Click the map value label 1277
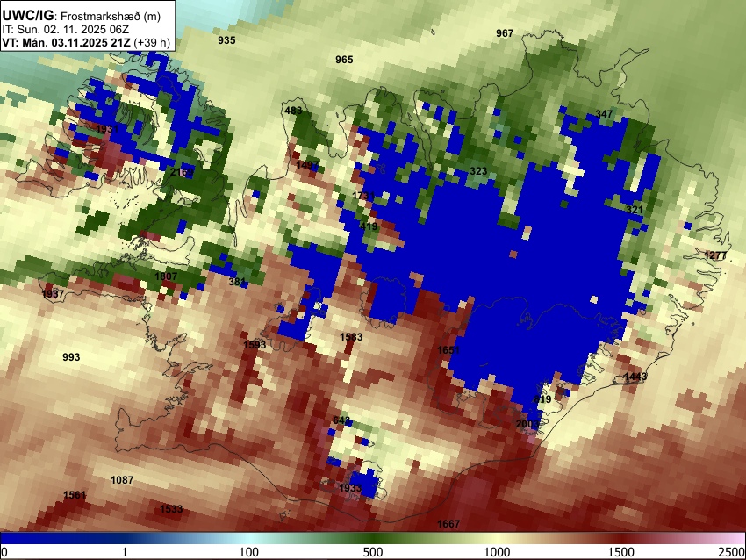This screenshot has height=560, width=746. click(x=715, y=255)
